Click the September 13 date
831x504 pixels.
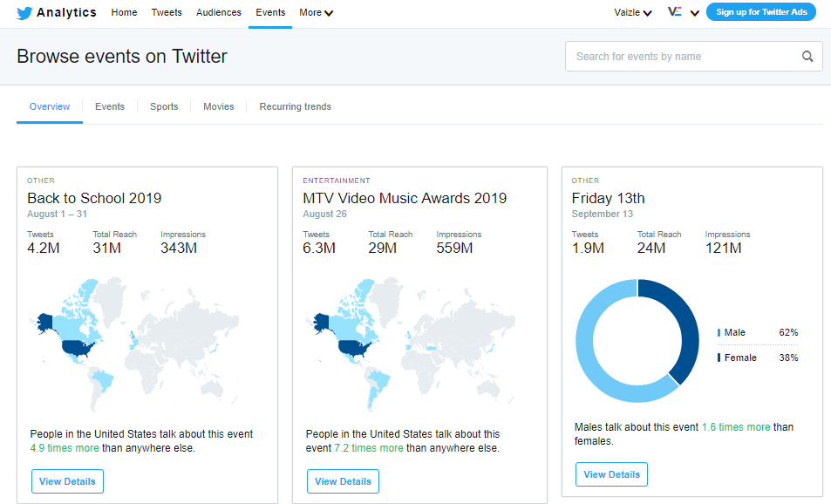(602, 215)
